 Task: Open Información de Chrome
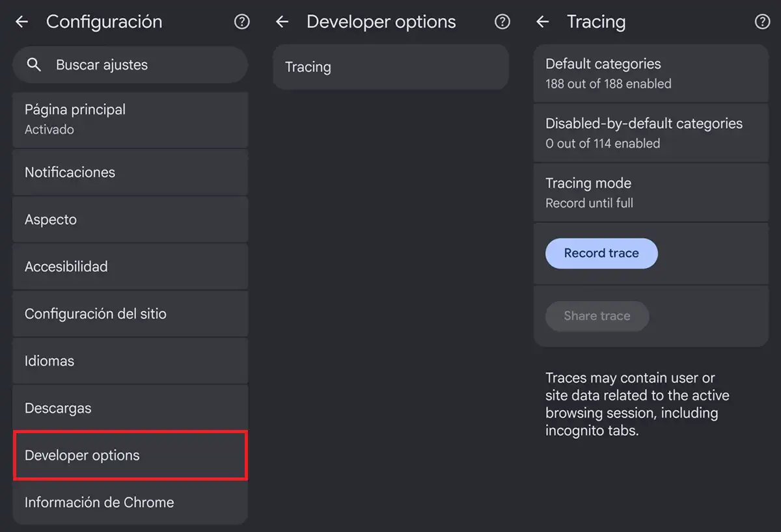pyautogui.click(x=130, y=503)
